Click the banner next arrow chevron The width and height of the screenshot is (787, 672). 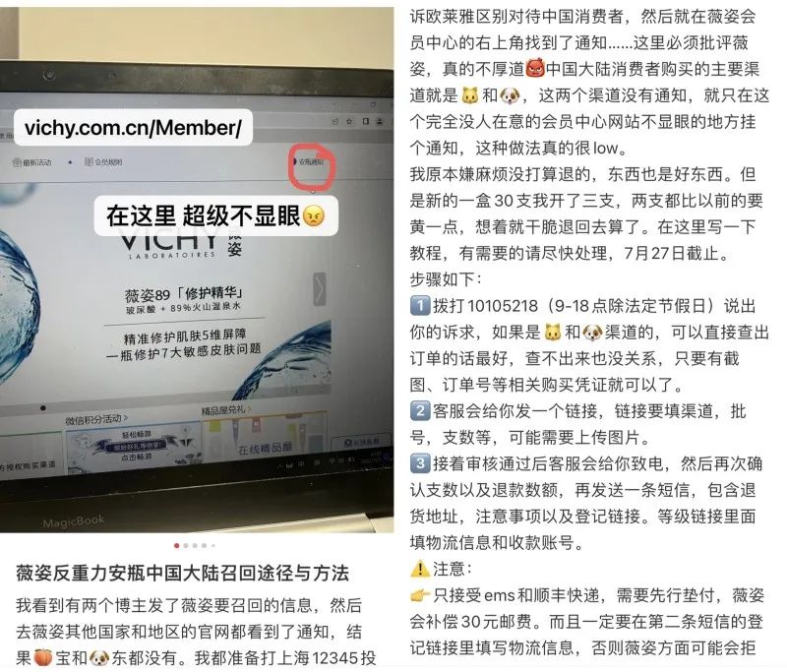coord(320,288)
